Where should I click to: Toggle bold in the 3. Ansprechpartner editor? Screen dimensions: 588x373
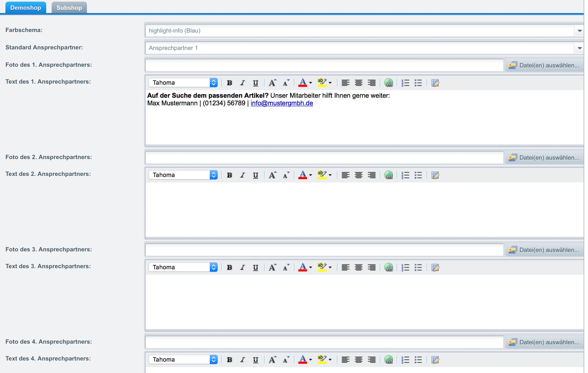230,267
